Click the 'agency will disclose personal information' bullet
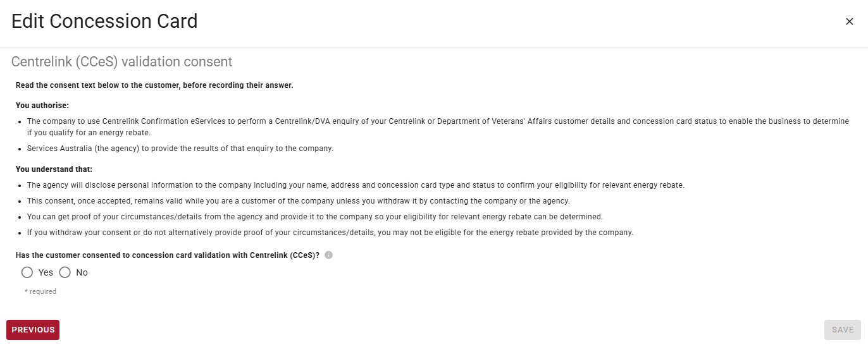The height and width of the screenshot is (347, 868). [356, 185]
